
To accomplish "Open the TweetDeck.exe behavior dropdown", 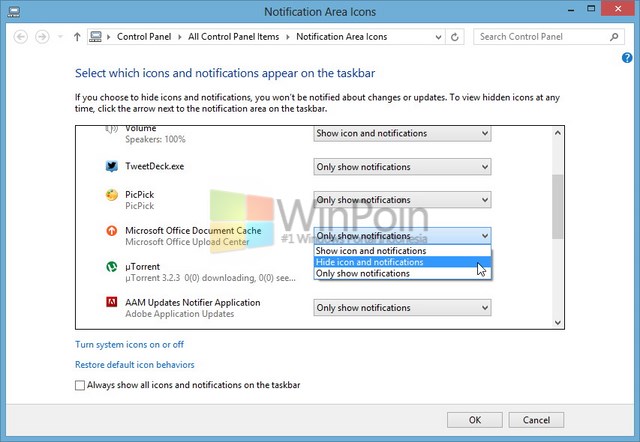I will tap(402, 167).
